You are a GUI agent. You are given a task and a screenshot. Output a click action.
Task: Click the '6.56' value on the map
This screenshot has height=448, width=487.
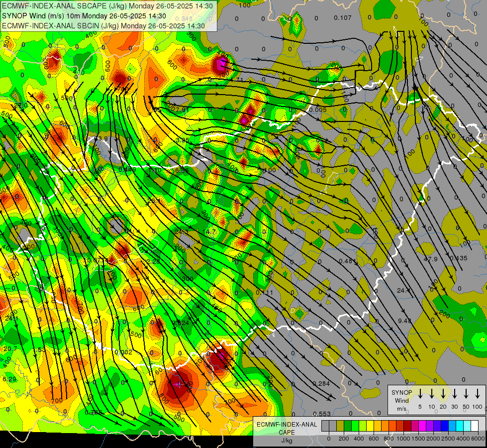pyautogui.click(x=182, y=170)
